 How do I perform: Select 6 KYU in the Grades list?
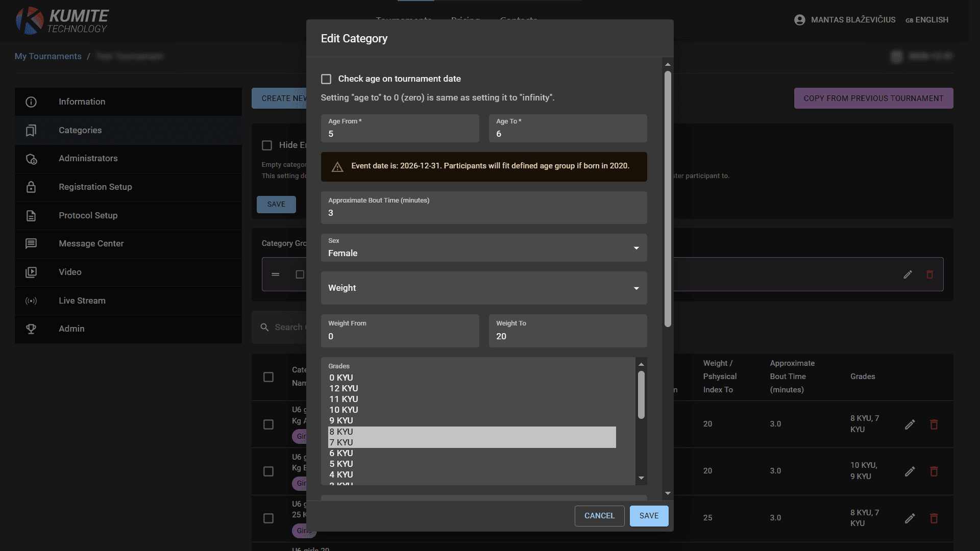tap(341, 453)
